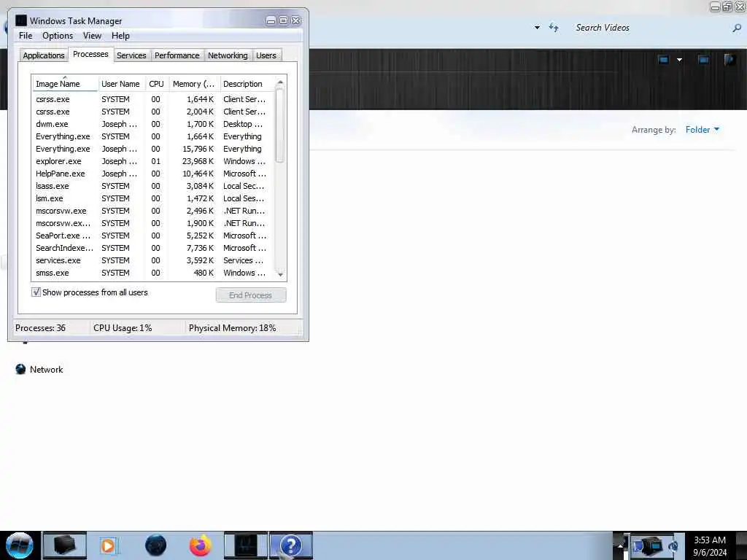The image size is (747, 560).
Task: Switch to the Performance tab
Action: pyautogui.click(x=177, y=55)
